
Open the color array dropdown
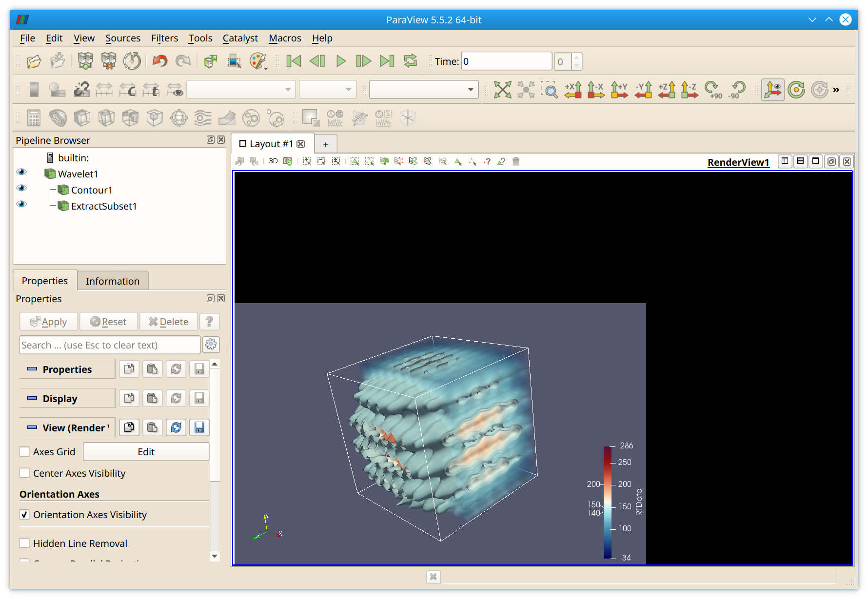(x=241, y=90)
